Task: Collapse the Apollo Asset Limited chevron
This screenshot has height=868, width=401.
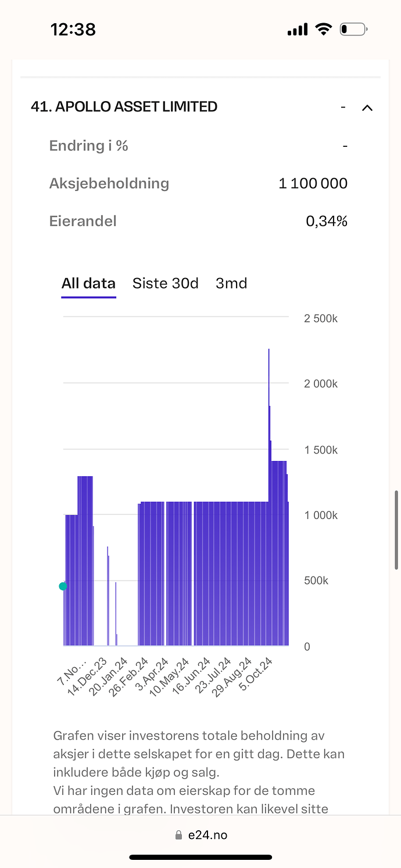Action: point(367,107)
